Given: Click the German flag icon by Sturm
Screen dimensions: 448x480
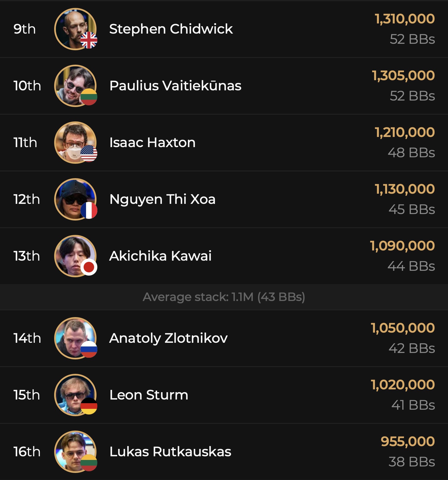Looking at the screenshot, I should click(x=89, y=406).
